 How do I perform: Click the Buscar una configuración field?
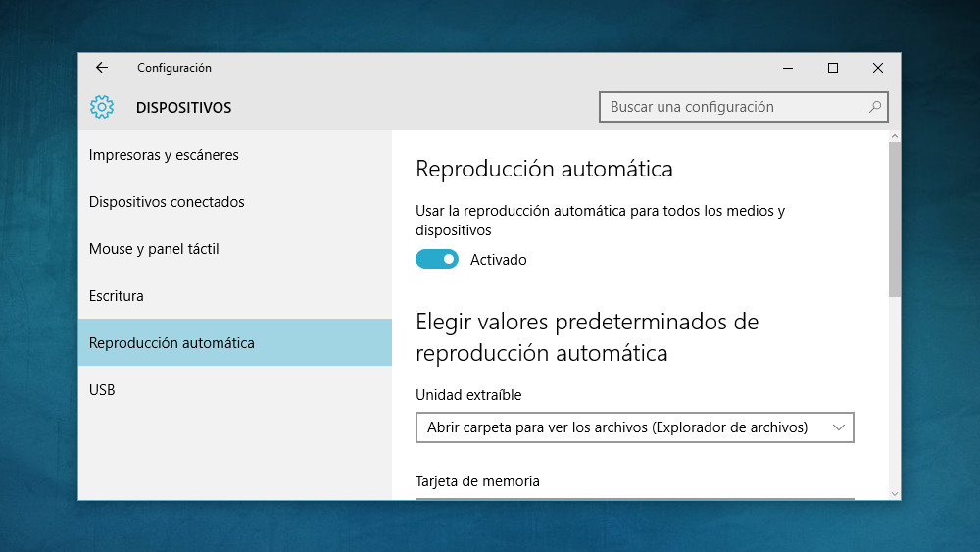[x=744, y=107]
